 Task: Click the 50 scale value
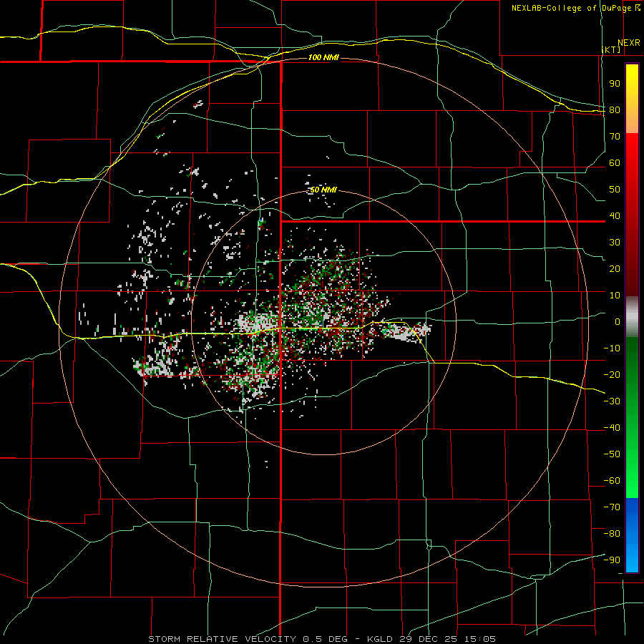pos(615,190)
